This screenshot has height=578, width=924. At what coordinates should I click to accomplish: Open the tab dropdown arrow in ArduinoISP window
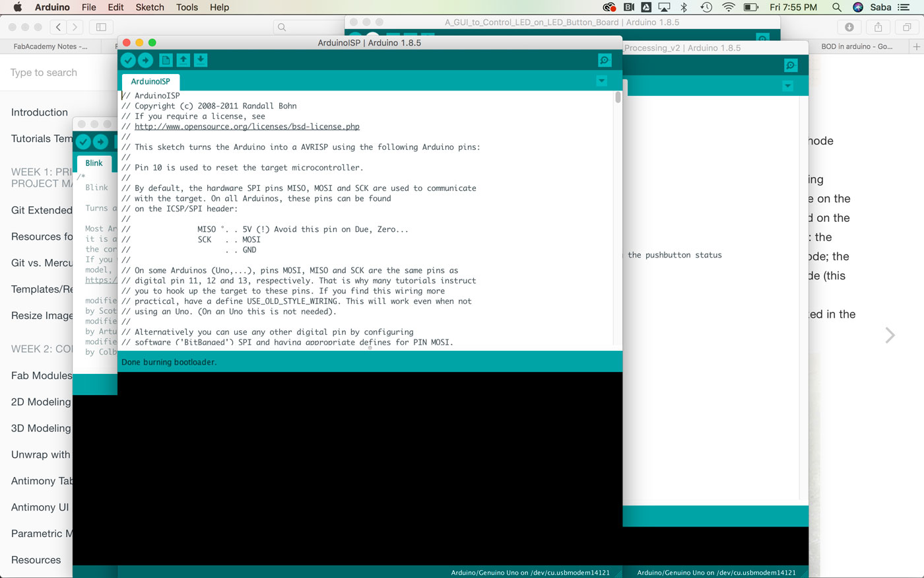(601, 81)
